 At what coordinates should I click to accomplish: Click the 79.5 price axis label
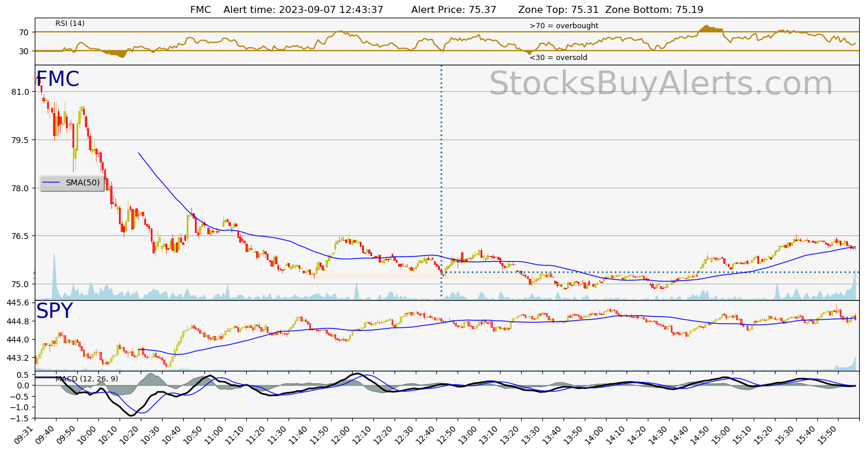click(19, 140)
